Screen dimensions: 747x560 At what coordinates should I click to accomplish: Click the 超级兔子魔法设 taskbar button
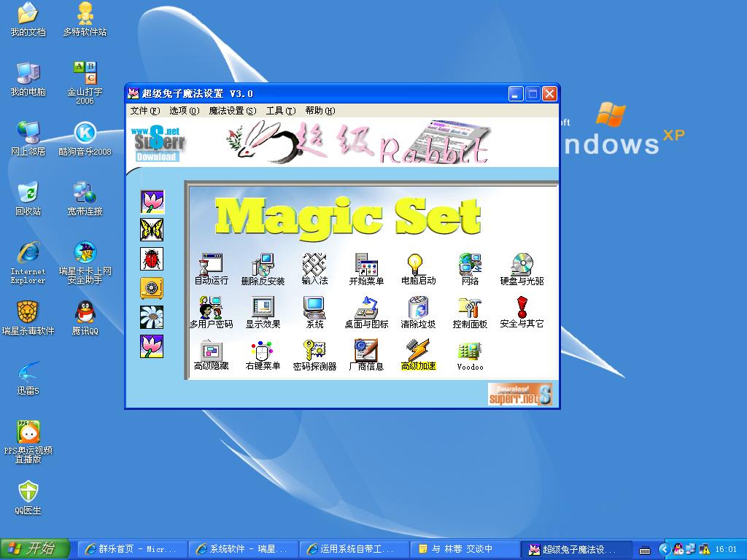[x=576, y=549]
